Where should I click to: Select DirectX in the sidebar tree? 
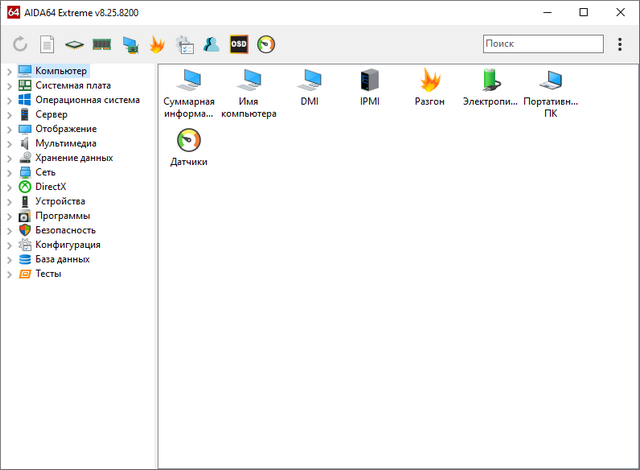[52, 187]
